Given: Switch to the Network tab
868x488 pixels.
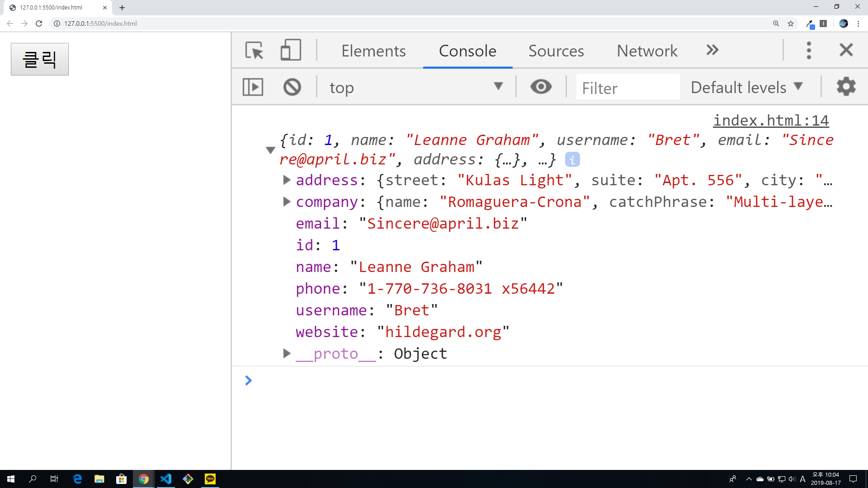Looking at the screenshot, I should pyautogui.click(x=647, y=51).
